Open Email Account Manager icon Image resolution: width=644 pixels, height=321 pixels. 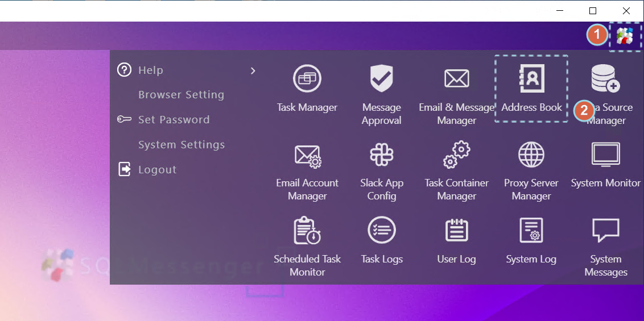tap(308, 156)
